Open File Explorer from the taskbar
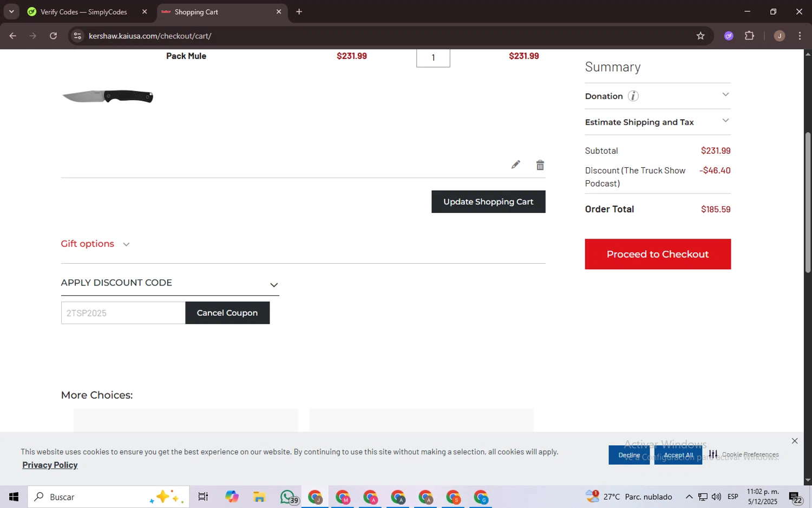The image size is (812, 508). pos(259,497)
